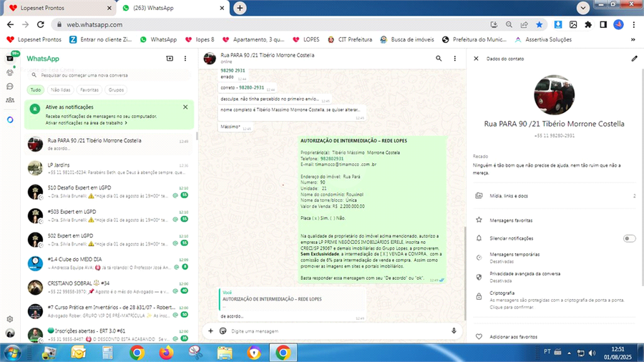Click contact profile photo in info panel
The image size is (644, 362).
coord(554,95)
